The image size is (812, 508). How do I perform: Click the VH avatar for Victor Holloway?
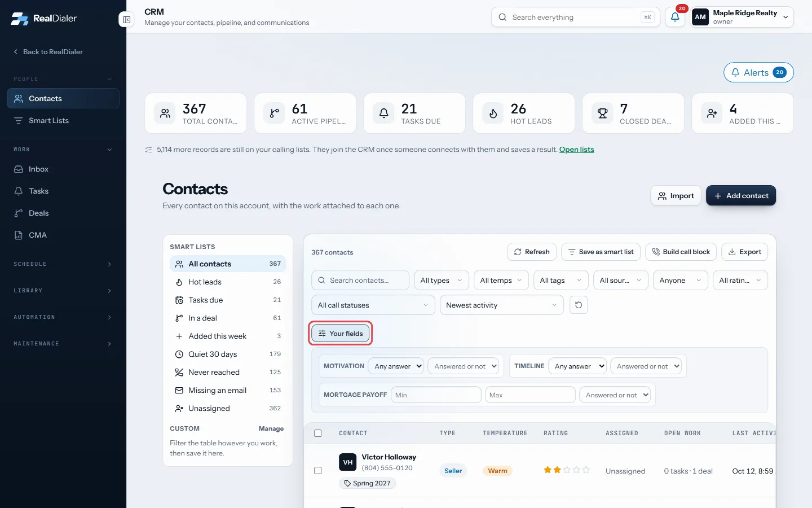(348, 462)
